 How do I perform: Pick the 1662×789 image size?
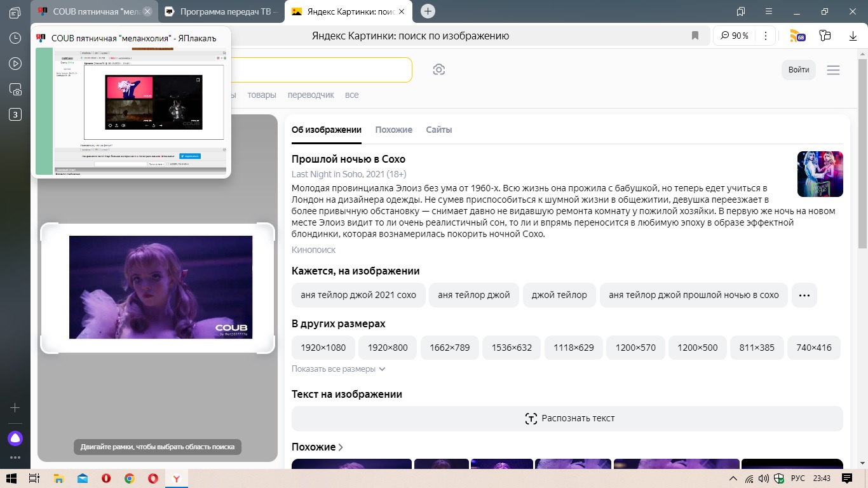tap(450, 348)
